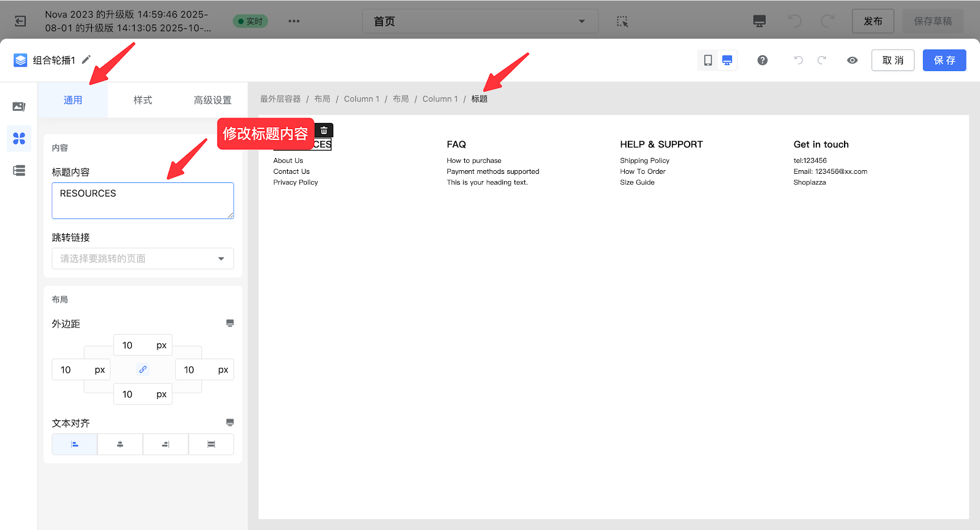Click the 标题内容 text field
Viewport: 980px width, 530px height.
pos(143,201)
